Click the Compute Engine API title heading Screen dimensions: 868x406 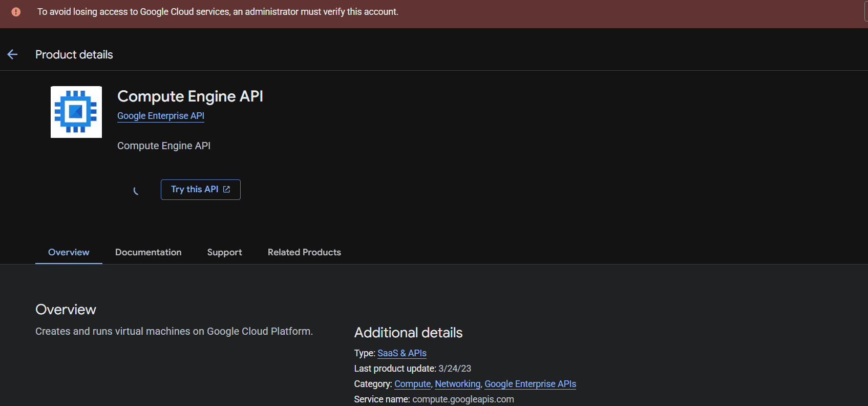[x=190, y=96]
